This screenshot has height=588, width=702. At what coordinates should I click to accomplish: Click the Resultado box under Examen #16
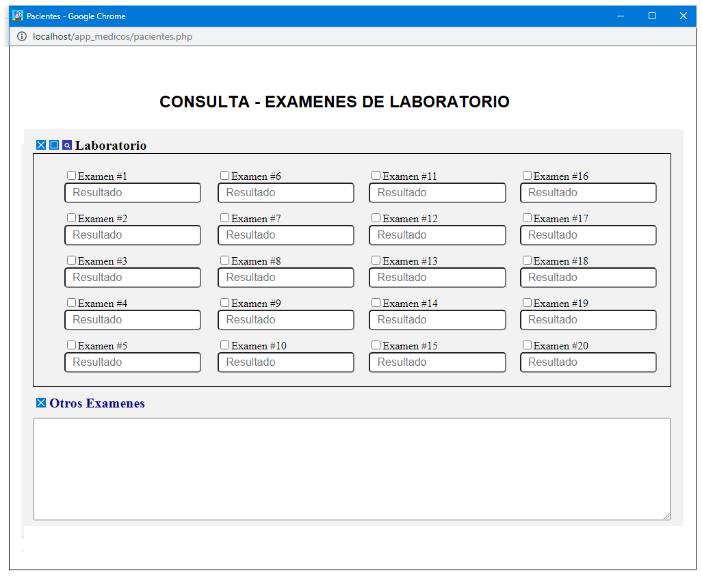pyautogui.click(x=588, y=192)
